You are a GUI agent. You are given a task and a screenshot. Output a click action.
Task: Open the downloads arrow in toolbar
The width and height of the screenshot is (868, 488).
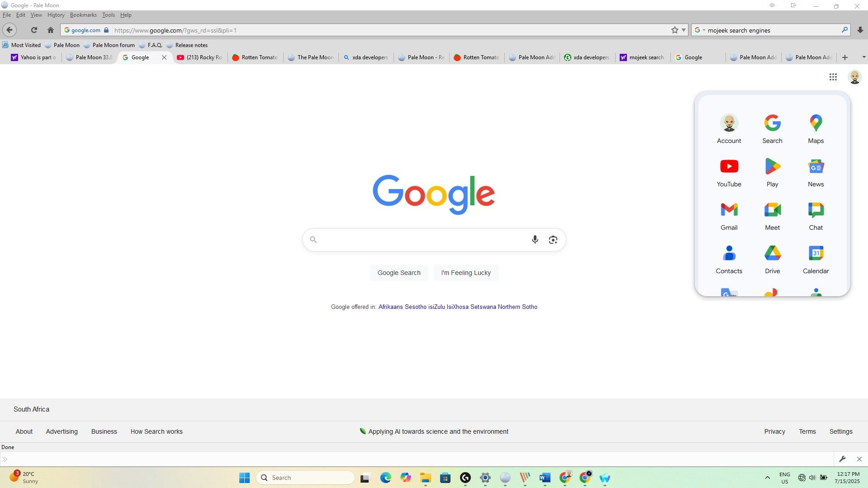(x=860, y=30)
